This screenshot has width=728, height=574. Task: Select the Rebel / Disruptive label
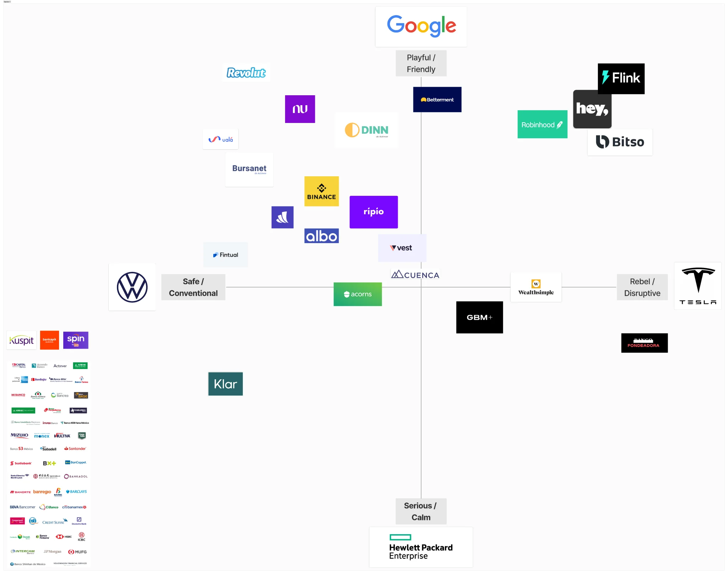pos(642,287)
